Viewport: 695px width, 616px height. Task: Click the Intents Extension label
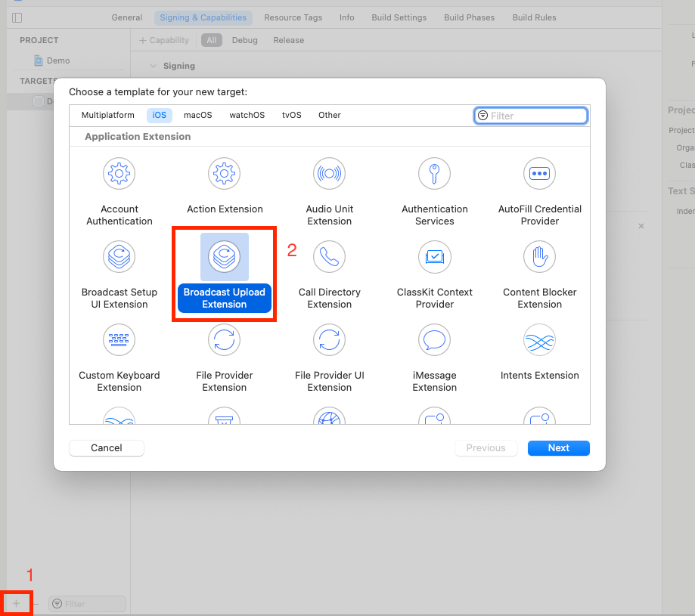pyautogui.click(x=539, y=375)
